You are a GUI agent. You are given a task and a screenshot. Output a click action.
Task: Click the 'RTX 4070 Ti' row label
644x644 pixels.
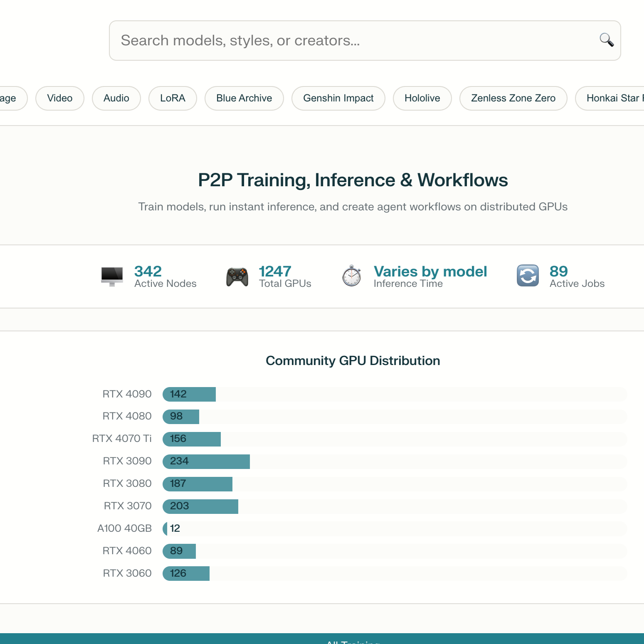122,439
